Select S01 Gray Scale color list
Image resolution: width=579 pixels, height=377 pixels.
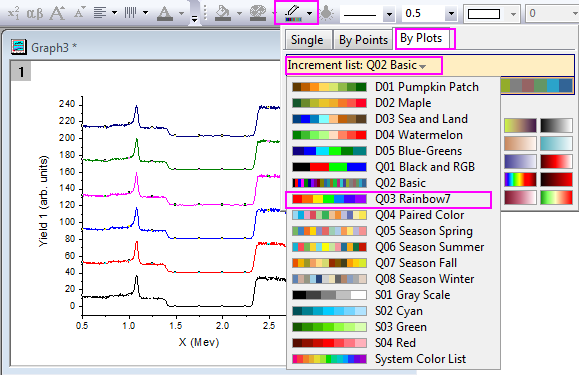tap(393, 295)
